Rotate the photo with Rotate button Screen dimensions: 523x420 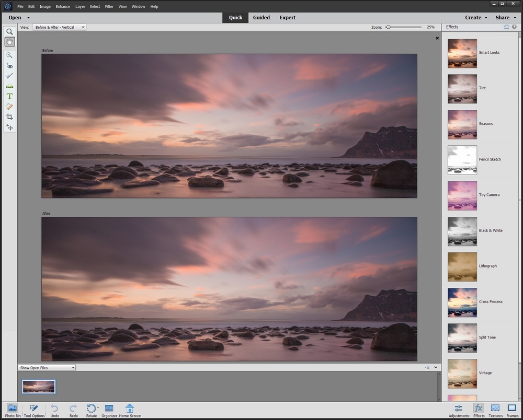[x=91, y=411]
